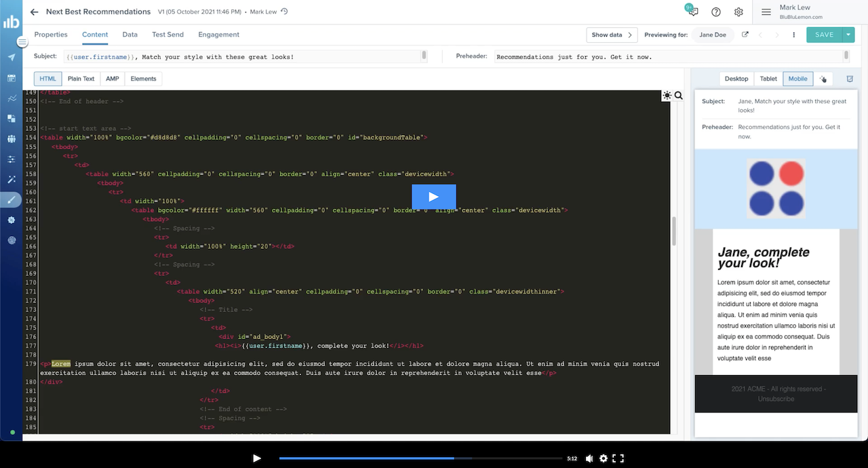Click the code editor vertical scrollbar
This screenshot has height=468, width=868.
(x=674, y=231)
